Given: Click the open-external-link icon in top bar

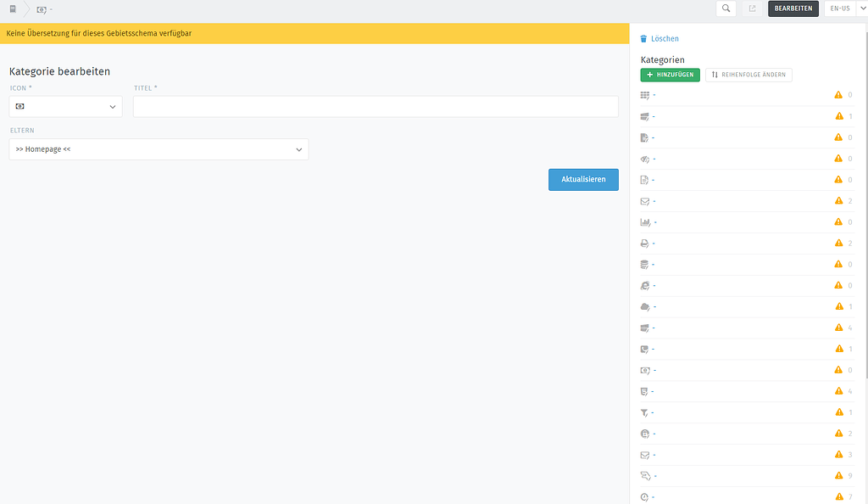Looking at the screenshot, I should point(753,8).
